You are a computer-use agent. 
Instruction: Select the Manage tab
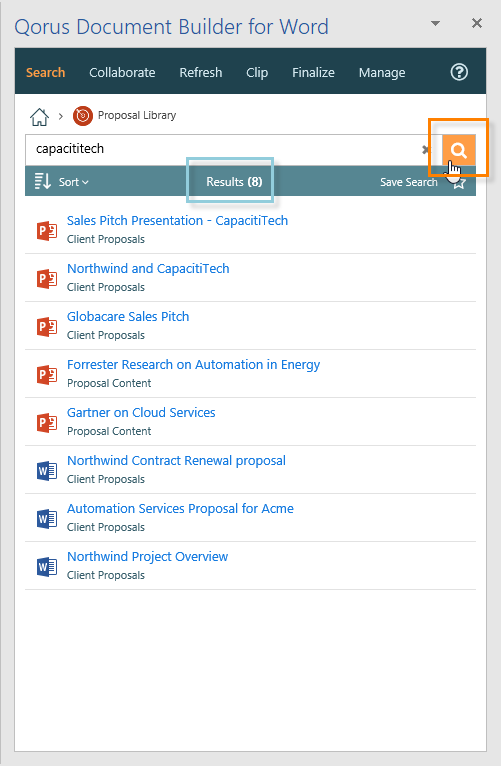[382, 73]
